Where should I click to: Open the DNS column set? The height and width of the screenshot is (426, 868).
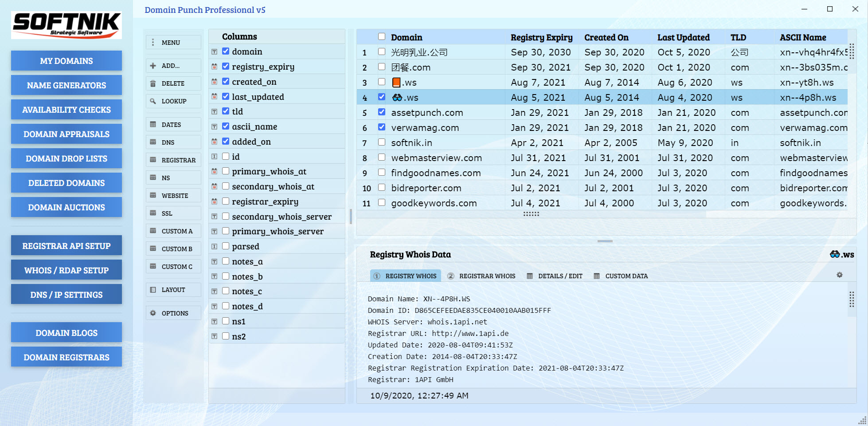click(x=173, y=142)
